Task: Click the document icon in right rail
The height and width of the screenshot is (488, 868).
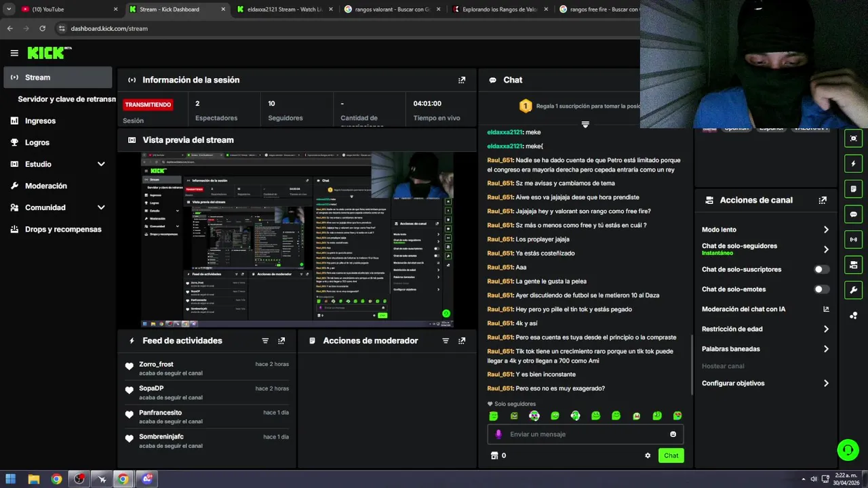Action: pyautogui.click(x=853, y=188)
